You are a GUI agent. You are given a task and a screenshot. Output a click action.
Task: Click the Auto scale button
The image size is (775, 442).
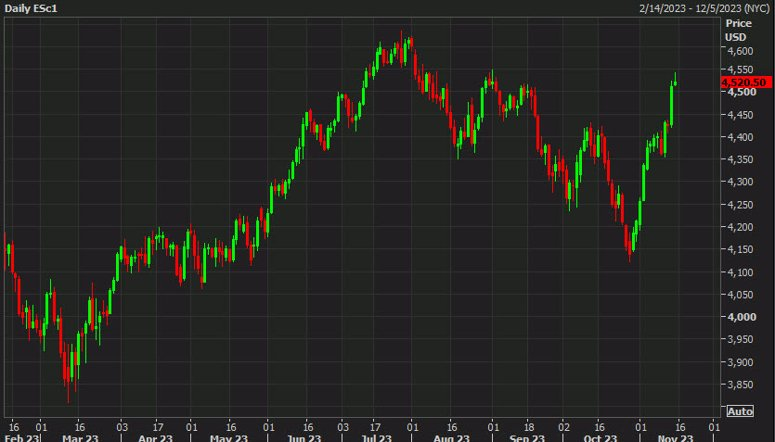pyautogui.click(x=740, y=411)
